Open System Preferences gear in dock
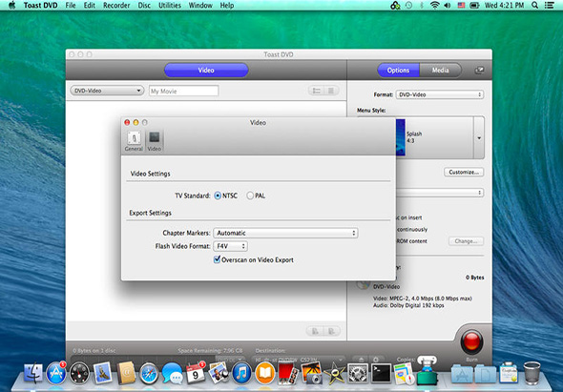 click(358, 373)
